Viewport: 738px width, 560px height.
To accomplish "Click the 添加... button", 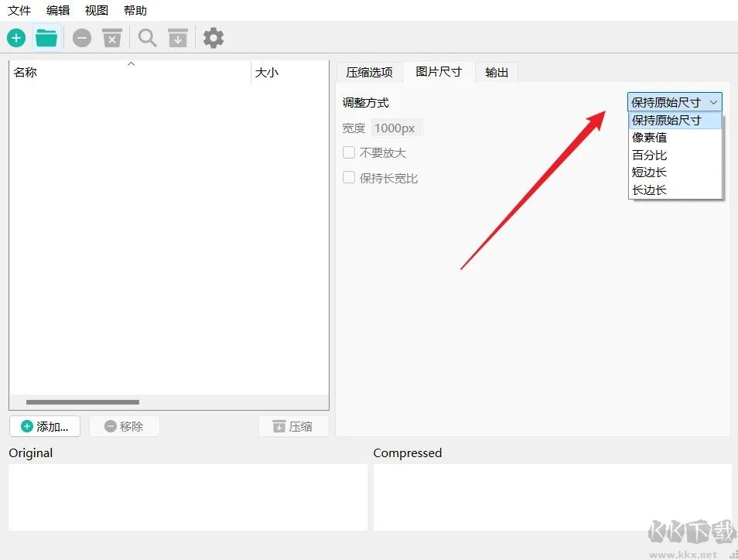I will [45, 426].
